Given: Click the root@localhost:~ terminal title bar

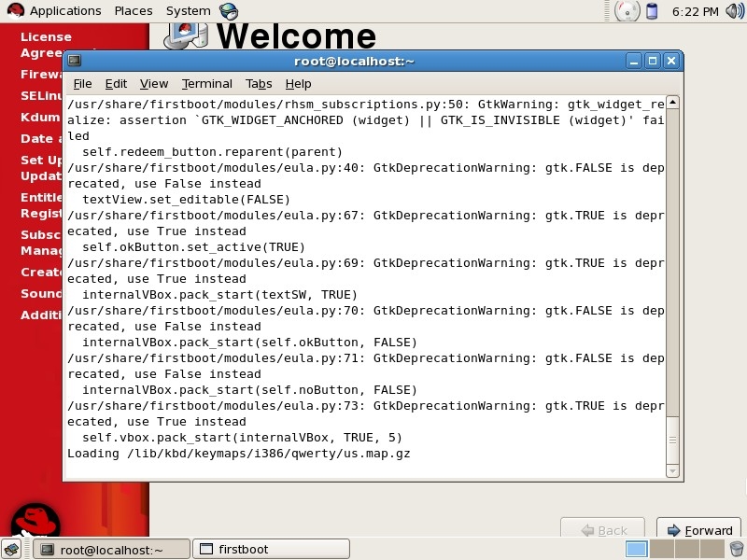Looking at the screenshot, I should [x=354, y=61].
